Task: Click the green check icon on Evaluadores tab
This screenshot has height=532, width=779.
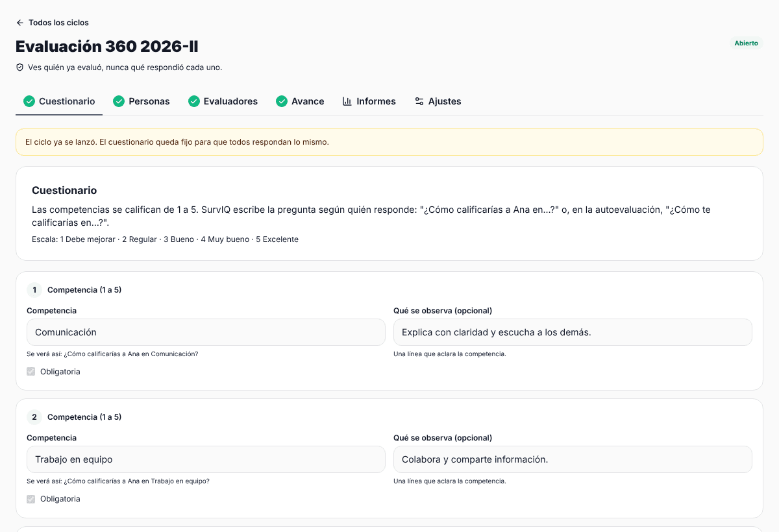Action: 194,101
